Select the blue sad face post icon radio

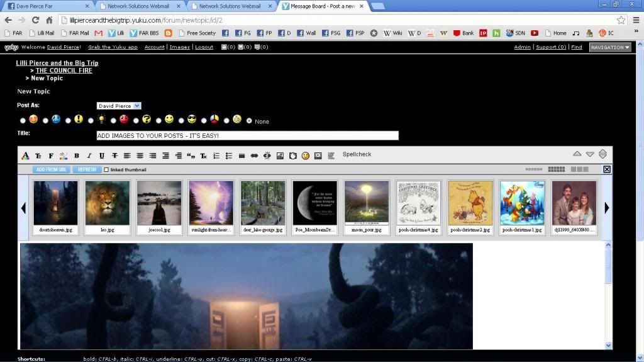coord(45,121)
